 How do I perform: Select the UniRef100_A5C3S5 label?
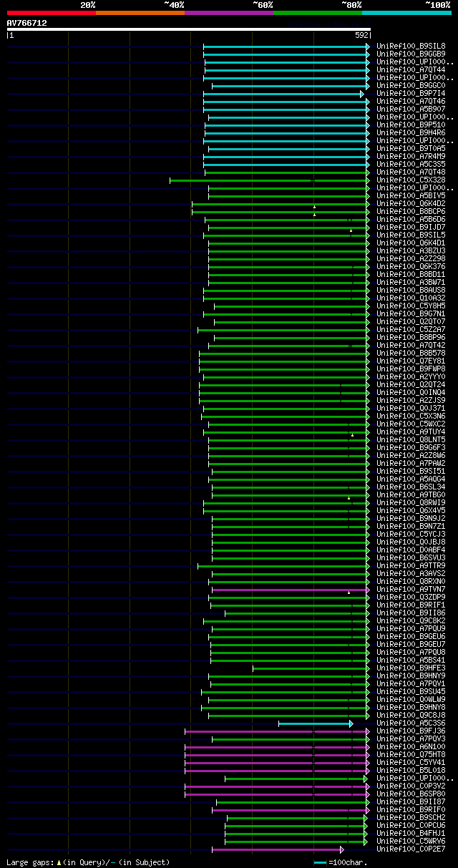(411, 165)
